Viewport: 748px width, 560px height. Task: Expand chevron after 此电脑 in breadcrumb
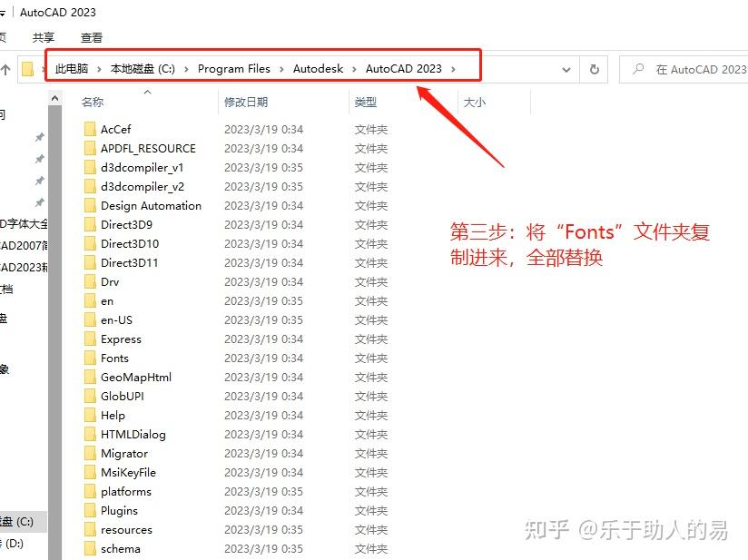[x=99, y=69]
